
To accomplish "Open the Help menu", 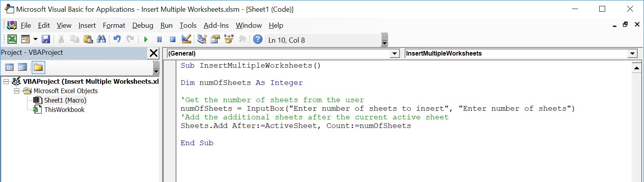I will point(276,25).
